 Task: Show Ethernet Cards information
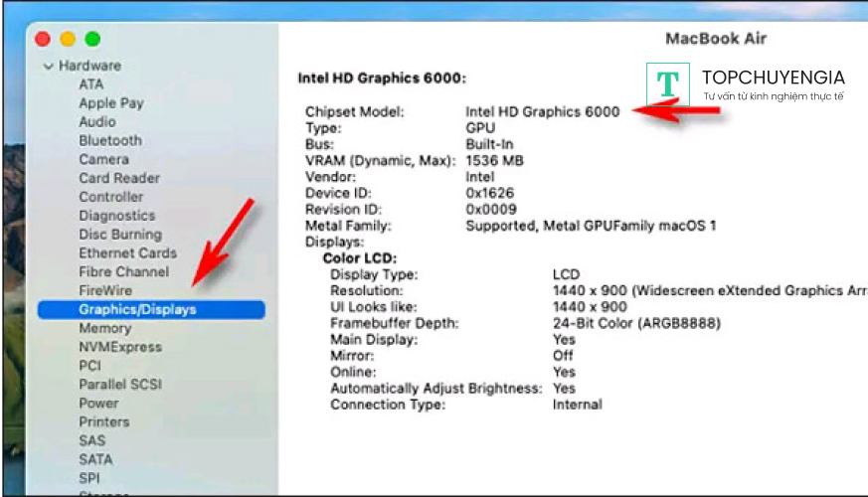coord(127,253)
